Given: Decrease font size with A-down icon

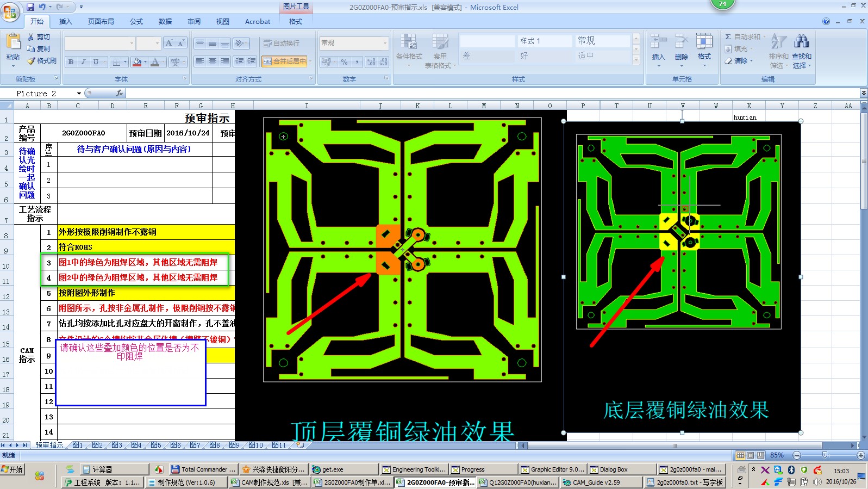Looking at the screenshot, I should (181, 43).
